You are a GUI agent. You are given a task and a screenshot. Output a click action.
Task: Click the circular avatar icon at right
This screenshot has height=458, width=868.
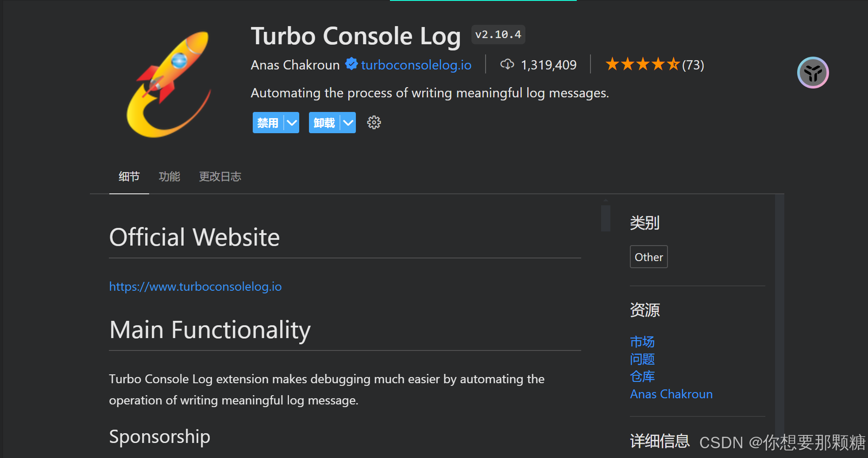pyautogui.click(x=813, y=73)
